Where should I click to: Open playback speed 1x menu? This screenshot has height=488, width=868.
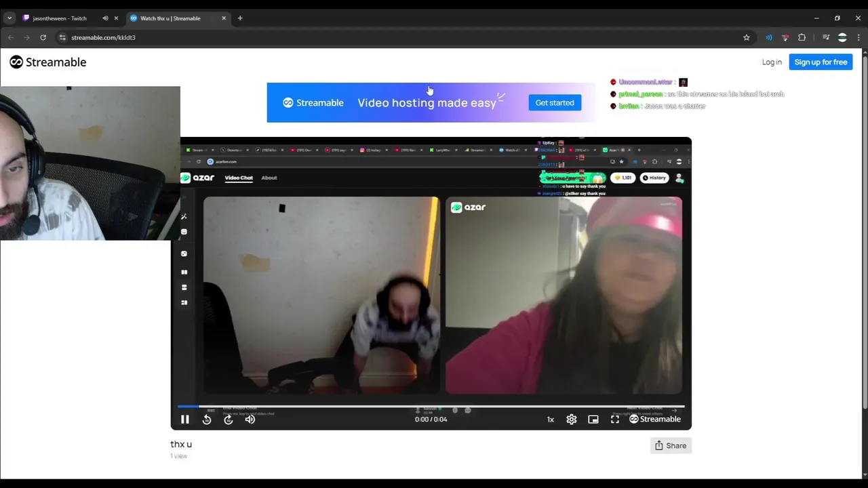(551, 420)
